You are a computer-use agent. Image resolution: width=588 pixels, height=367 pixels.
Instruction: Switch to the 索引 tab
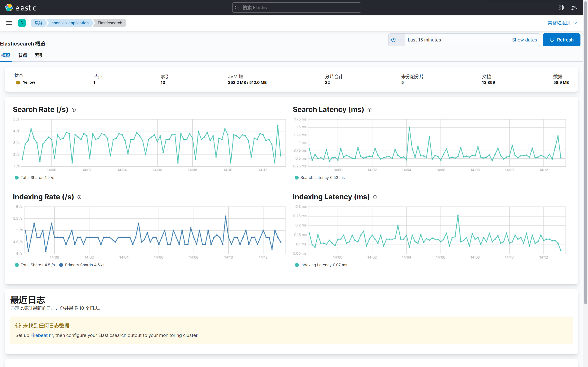39,55
